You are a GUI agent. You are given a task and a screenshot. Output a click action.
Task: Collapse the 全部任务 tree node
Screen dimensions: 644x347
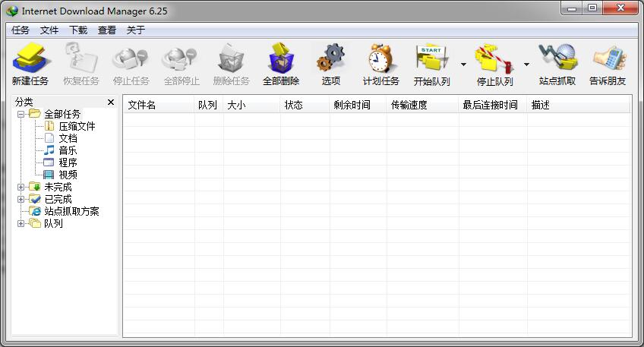pyautogui.click(x=21, y=114)
